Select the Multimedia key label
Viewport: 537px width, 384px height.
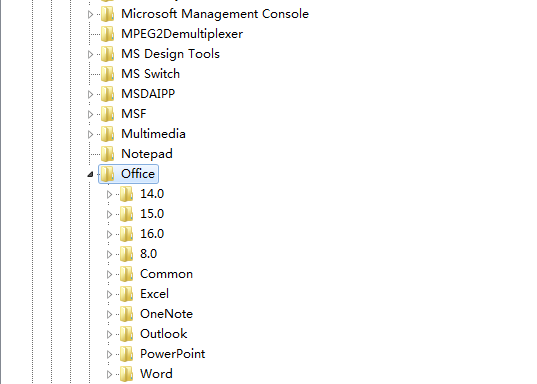[x=153, y=134]
